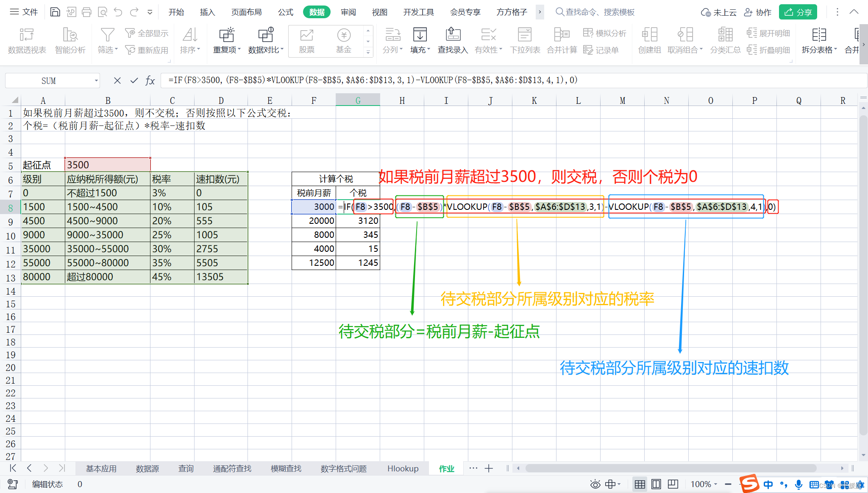Toggle eye protection mode icon
Viewport: 868px width, 493px height.
coord(595,484)
